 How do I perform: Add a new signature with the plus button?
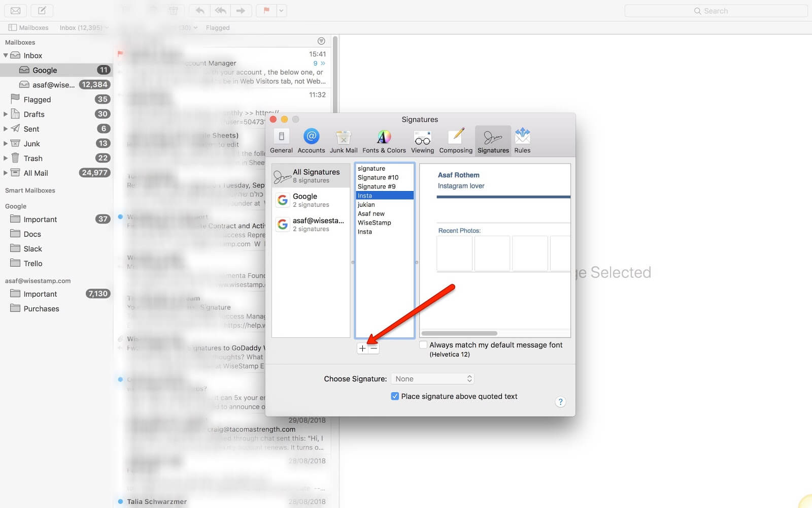click(362, 348)
